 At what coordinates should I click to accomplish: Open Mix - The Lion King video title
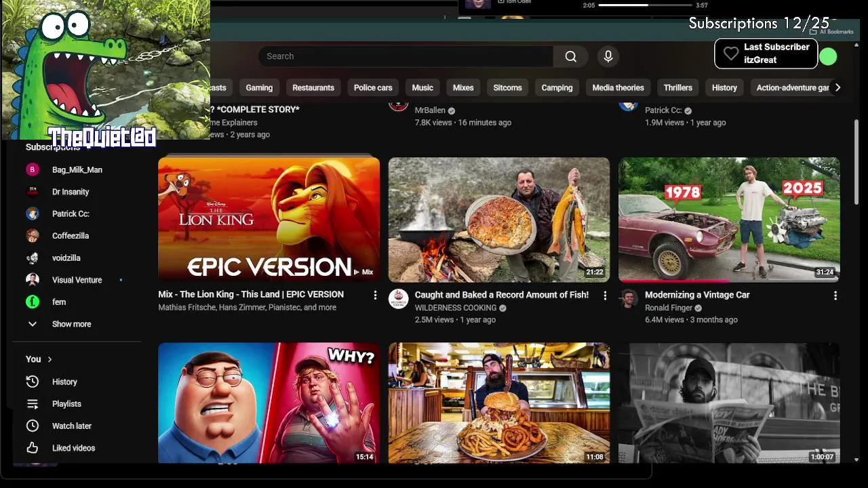[x=251, y=294]
